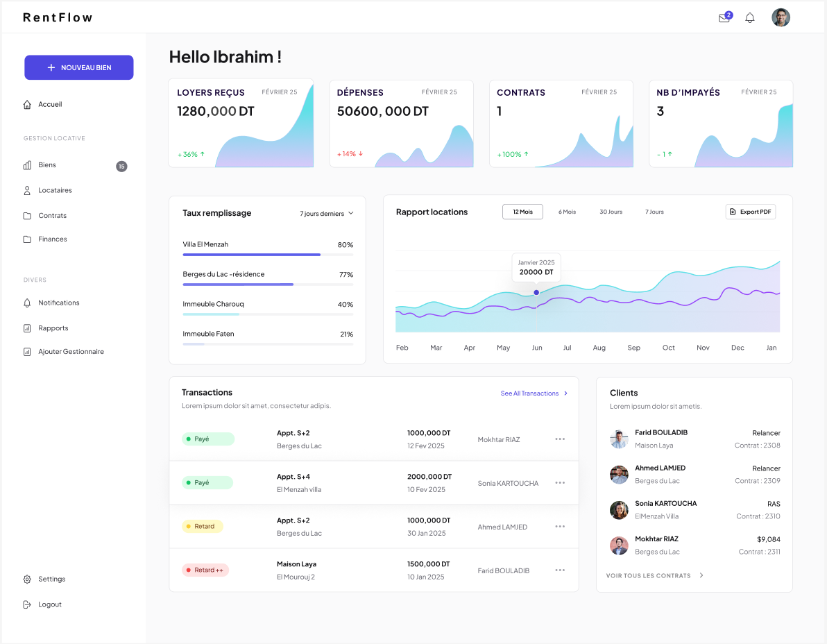Click the Logout icon

tap(27, 604)
